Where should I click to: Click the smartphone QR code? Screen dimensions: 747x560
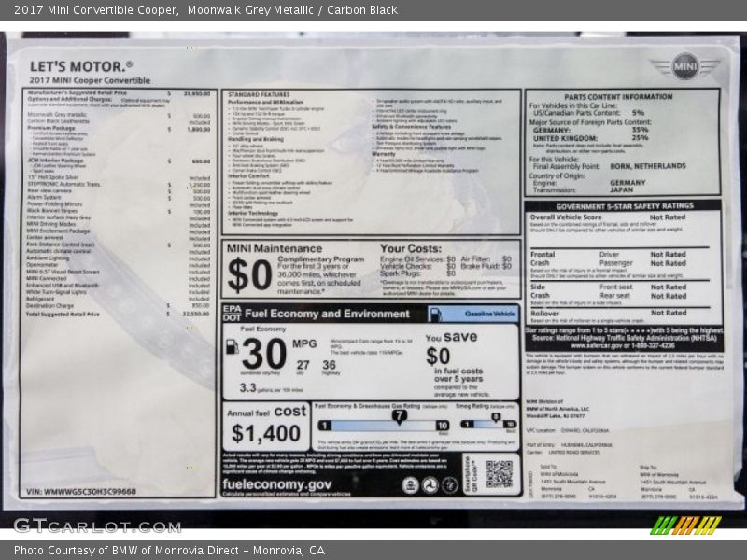(499, 474)
